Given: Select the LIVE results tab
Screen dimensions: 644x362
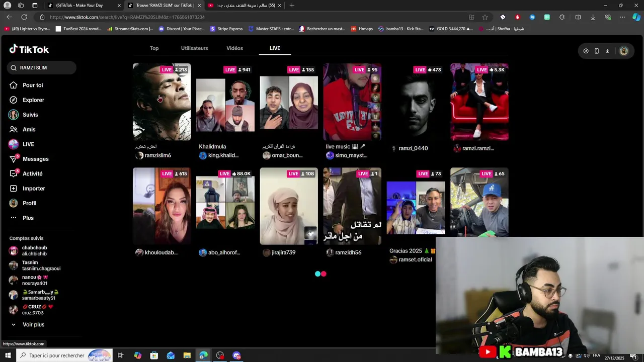Looking at the screenshot, I should (x=275, y=48).
